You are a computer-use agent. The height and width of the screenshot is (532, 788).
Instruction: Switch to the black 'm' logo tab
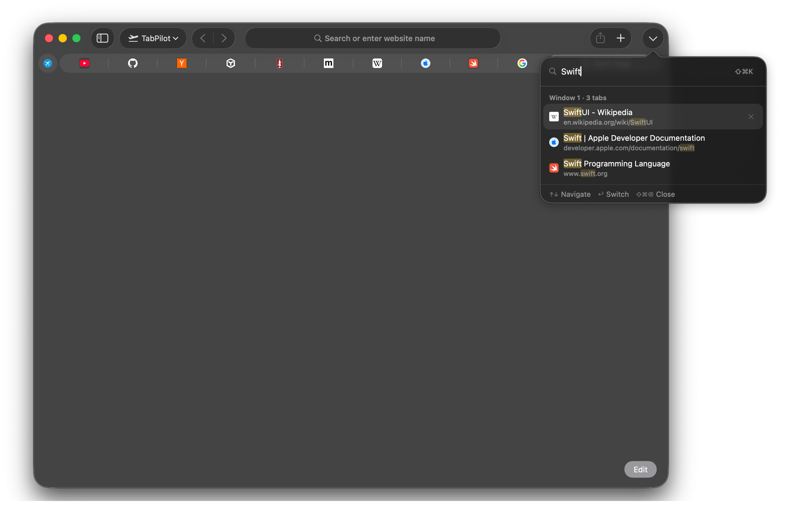(328, 63)
